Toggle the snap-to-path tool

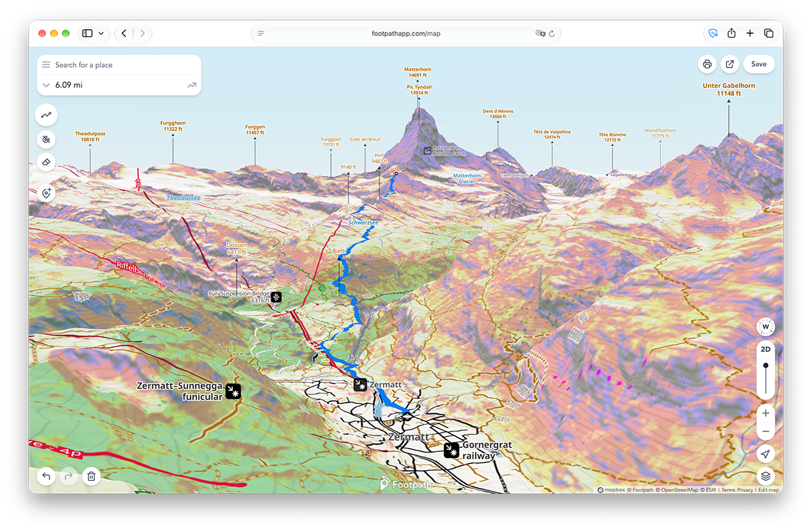[x=47, y=139]
